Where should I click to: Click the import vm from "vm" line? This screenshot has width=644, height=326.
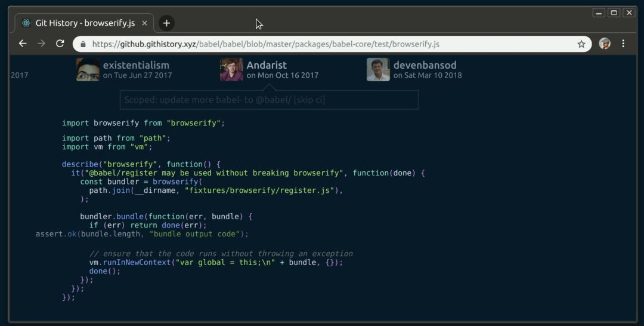(107, 147)
